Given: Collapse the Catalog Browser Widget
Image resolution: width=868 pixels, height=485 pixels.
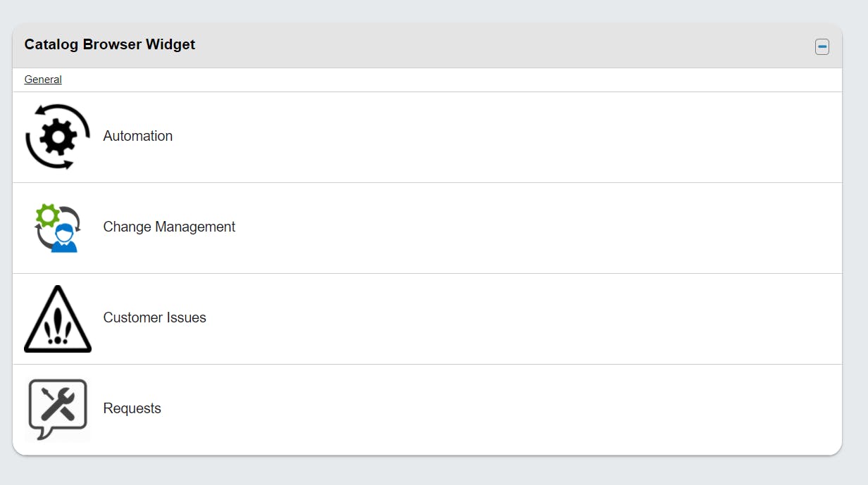Looking at the screenshot, I should pyautogui.click(x=821, y=46).
